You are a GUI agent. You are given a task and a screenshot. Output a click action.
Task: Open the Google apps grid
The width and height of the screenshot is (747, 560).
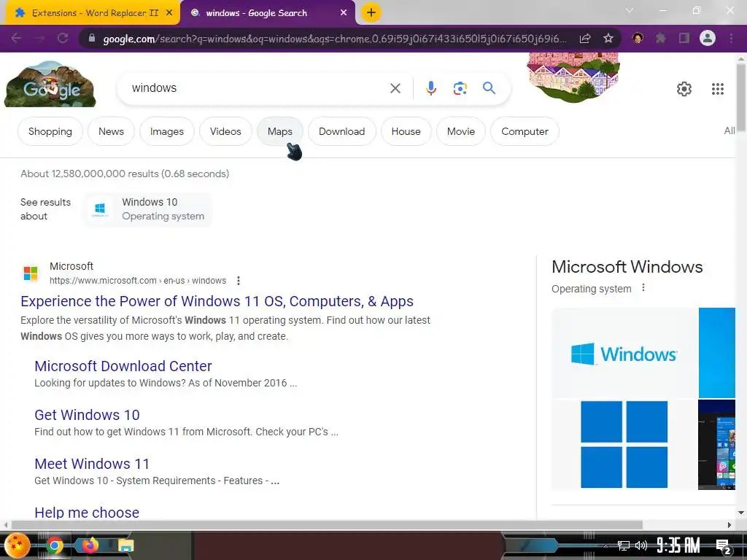pos(718,88)
